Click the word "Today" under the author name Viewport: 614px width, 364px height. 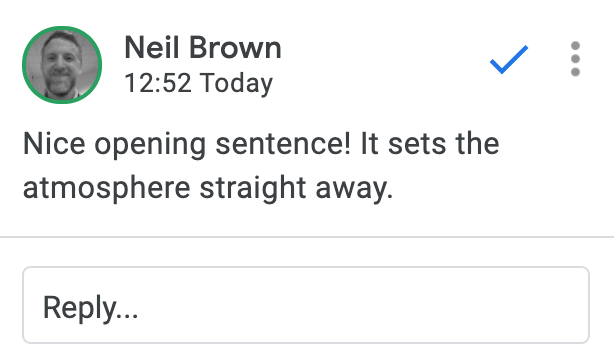(236, 84)
